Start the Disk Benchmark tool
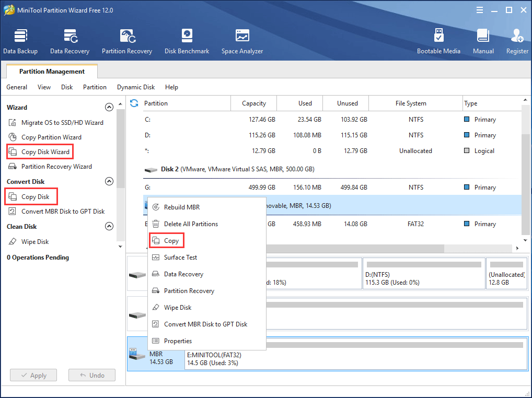This screenshot has width=532, height=398. (x=187, y=42)
